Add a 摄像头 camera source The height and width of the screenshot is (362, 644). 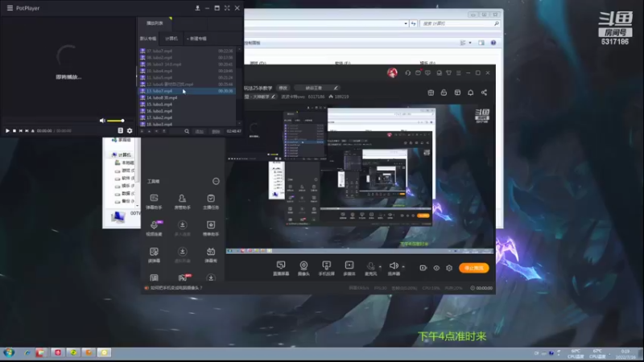click(x=303, y=269)
